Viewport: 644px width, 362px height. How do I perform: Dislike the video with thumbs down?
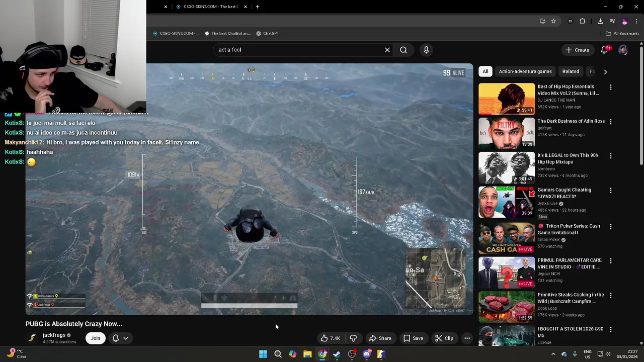[x=353, y=338]
